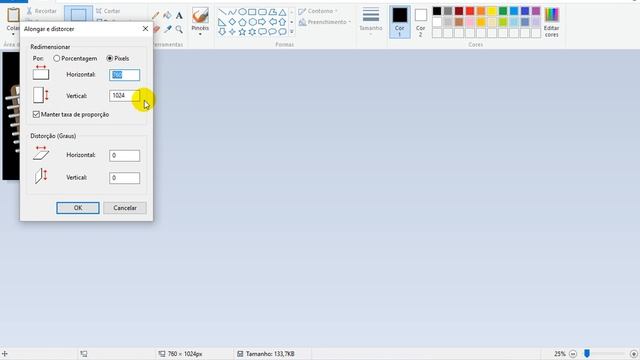Select the Diamond shape
640x360 pixels.
click(x=232, y=22)
